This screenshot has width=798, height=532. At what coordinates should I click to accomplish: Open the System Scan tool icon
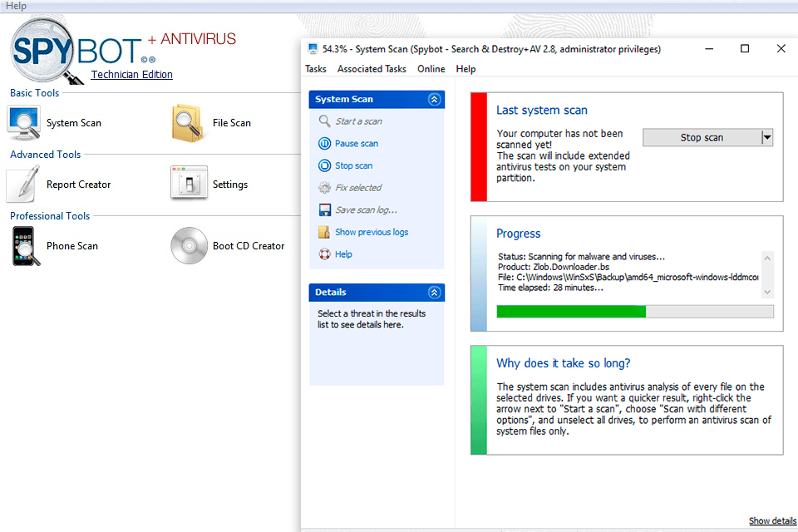point(23,123)
